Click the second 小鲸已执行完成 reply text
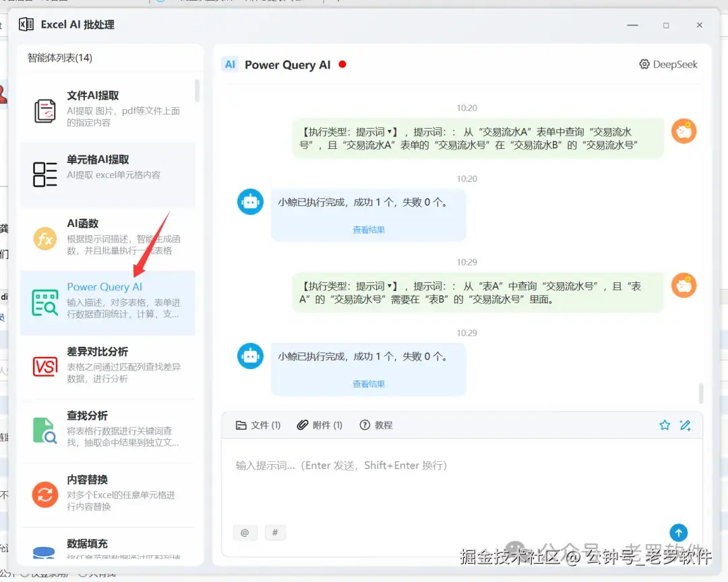This screenshot has width=728, height=582. pyautogui.click(x=363, y=356)
